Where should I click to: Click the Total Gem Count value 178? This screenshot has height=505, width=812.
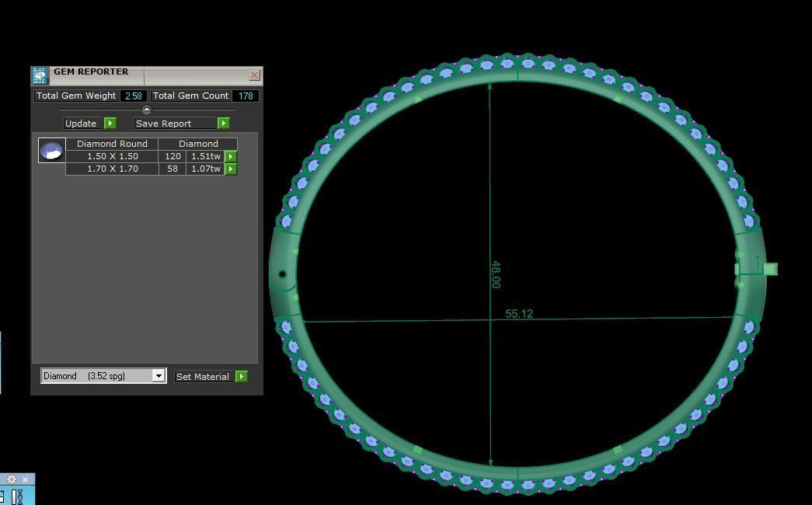tap(246, 96)
